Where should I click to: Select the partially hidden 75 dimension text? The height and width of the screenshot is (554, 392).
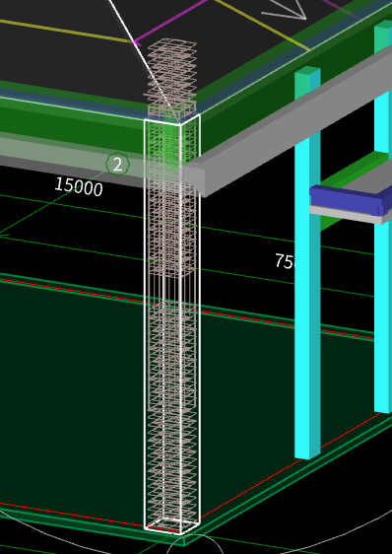285,261
